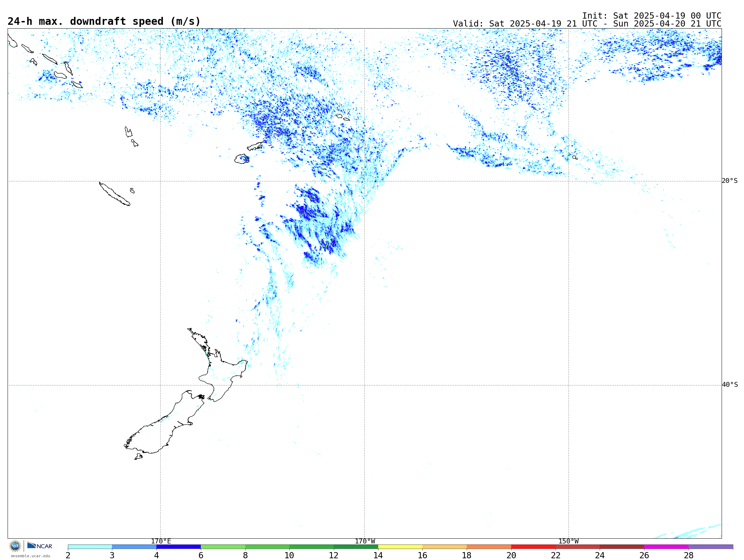Screen dimensions: 744x560
Task: Click the magenta 26-28 colorbar segment
Action: (x=666, y=547)
